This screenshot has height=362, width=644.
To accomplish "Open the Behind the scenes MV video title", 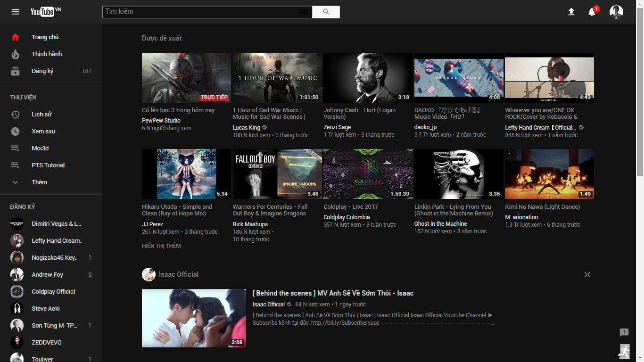I will pyautogui.click(x=333, y=293).
